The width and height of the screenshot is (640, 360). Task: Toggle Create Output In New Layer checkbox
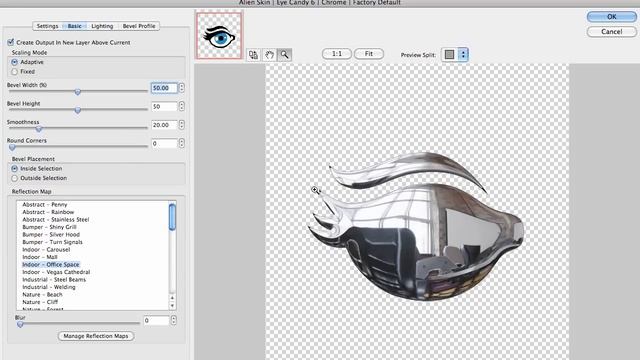coord(11,42)
